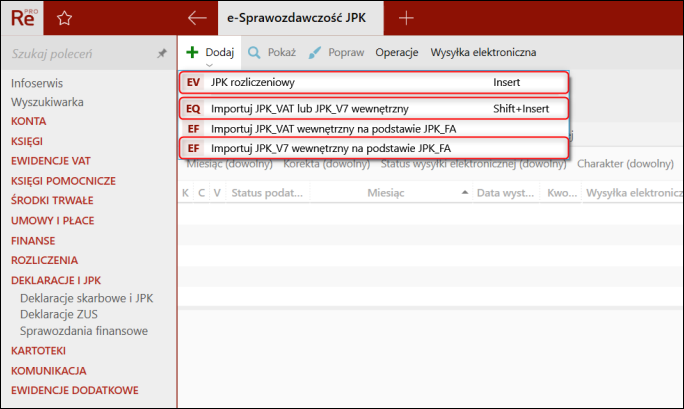This screenshot has width=684, height=409.
Task: Pin the command search panel
Action: coord(162,54)
